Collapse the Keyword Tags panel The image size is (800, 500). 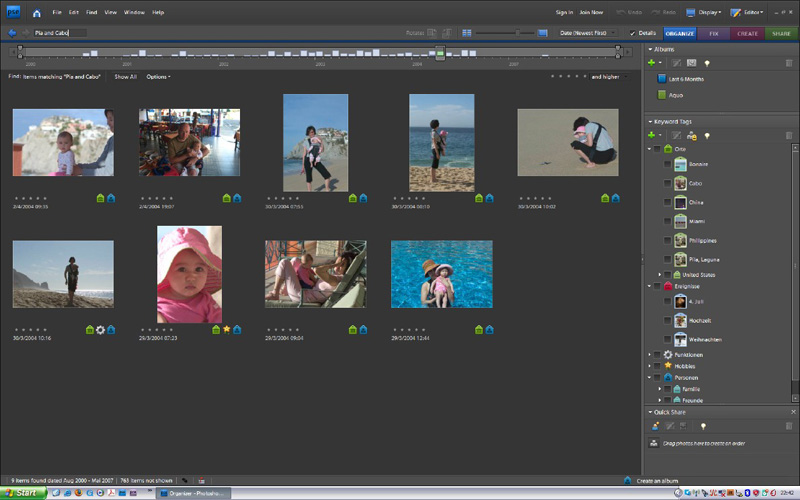[651, 121]
